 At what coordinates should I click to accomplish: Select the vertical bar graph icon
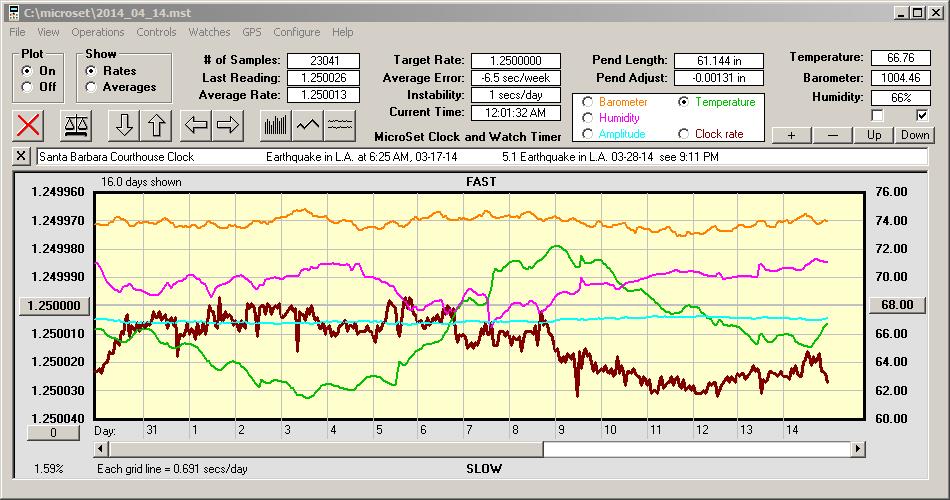coord(275,125)
